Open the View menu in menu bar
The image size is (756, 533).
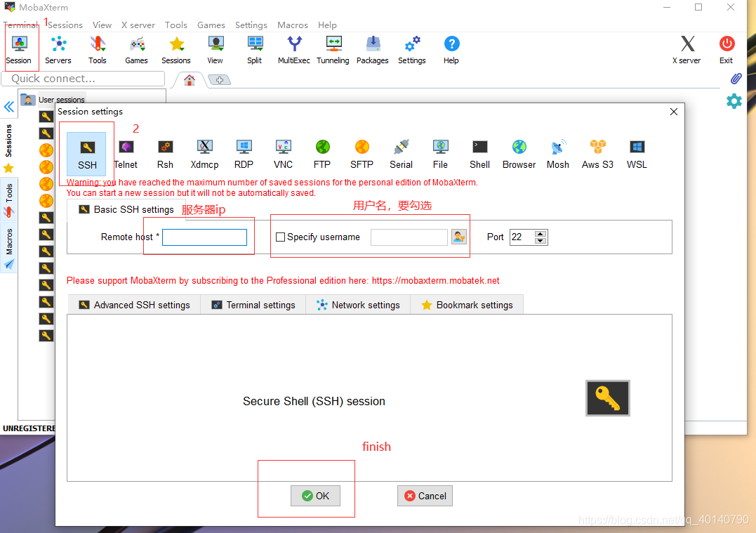click(102, 25)
